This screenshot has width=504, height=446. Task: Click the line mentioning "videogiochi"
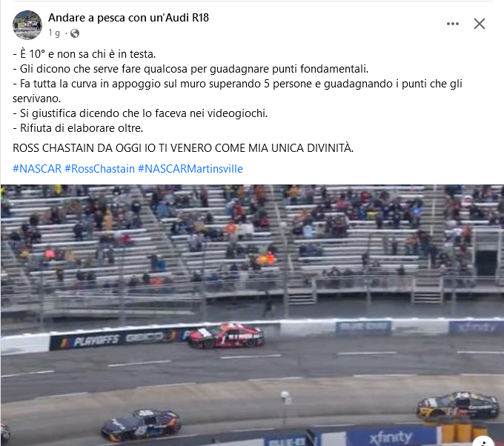tap(140, 113)
